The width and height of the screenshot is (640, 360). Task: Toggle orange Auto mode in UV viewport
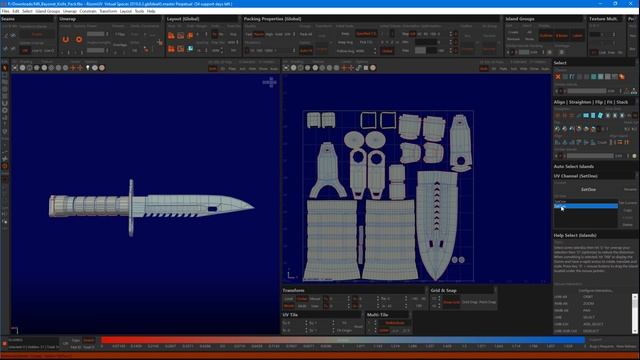[484, 69]
